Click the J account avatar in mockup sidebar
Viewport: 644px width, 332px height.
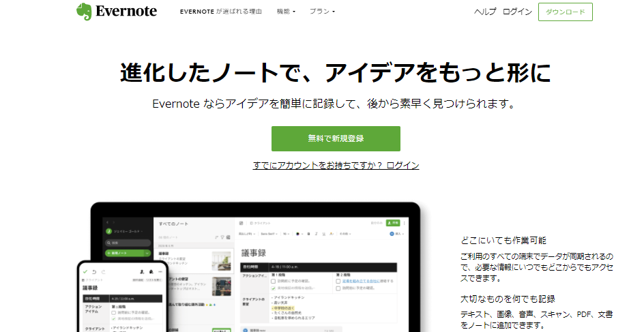tap(109, 232)
